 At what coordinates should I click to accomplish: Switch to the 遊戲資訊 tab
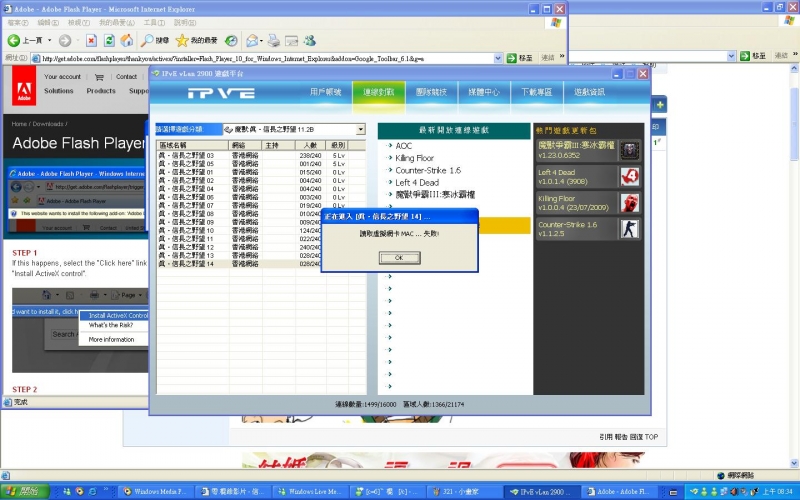[x=589, y=92]
